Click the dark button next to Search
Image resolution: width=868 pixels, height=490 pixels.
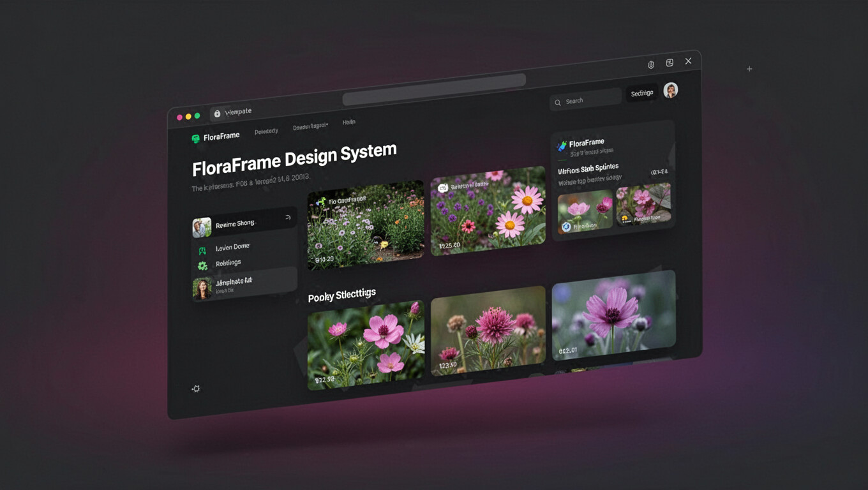[642, 93]
